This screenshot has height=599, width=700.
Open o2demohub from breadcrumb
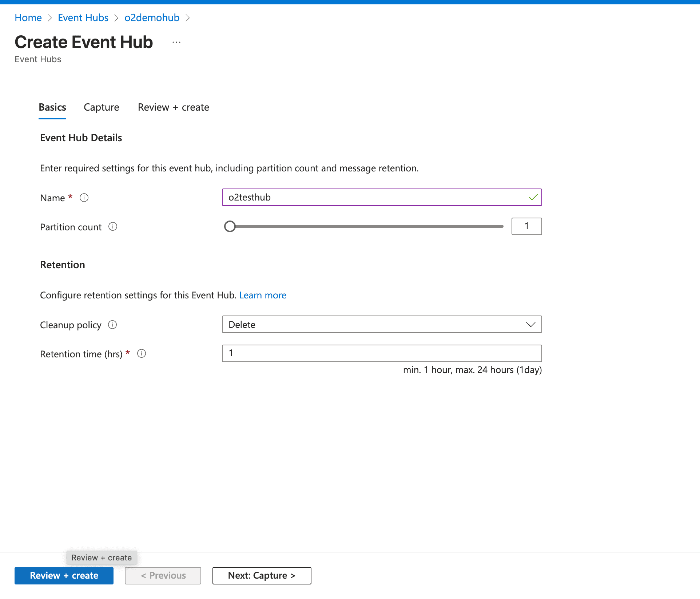pyautogui.click(x=152, y=17)
